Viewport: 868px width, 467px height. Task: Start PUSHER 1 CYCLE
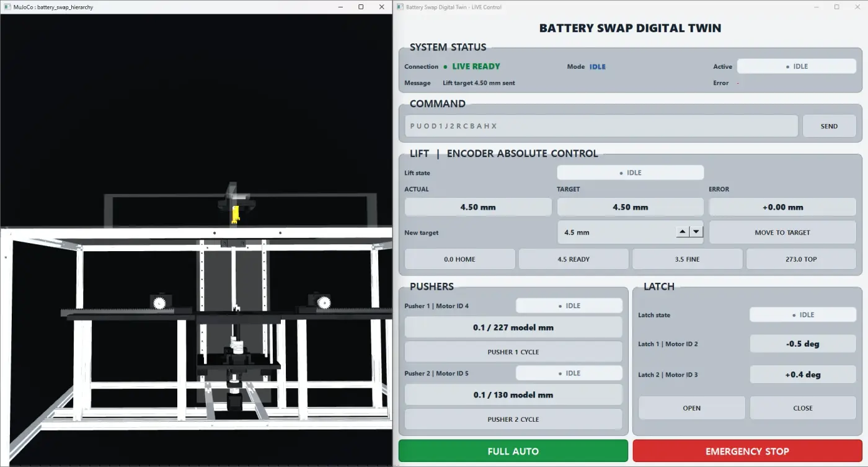[x=513, y=352]
